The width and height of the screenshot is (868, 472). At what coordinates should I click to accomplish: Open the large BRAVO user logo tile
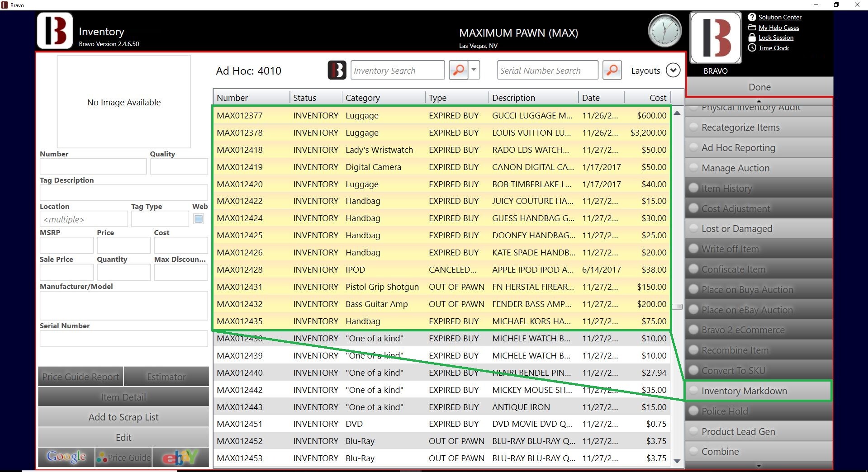pyautogui.click(x=716, y=38)
